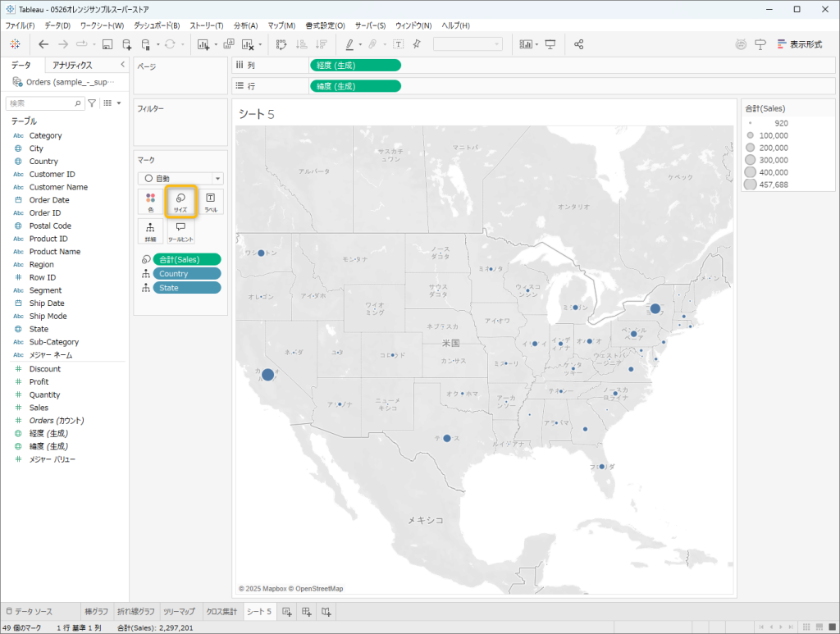Click the filter icon beside the search field
Screen dimensions: 840x634
click(92, 103)
